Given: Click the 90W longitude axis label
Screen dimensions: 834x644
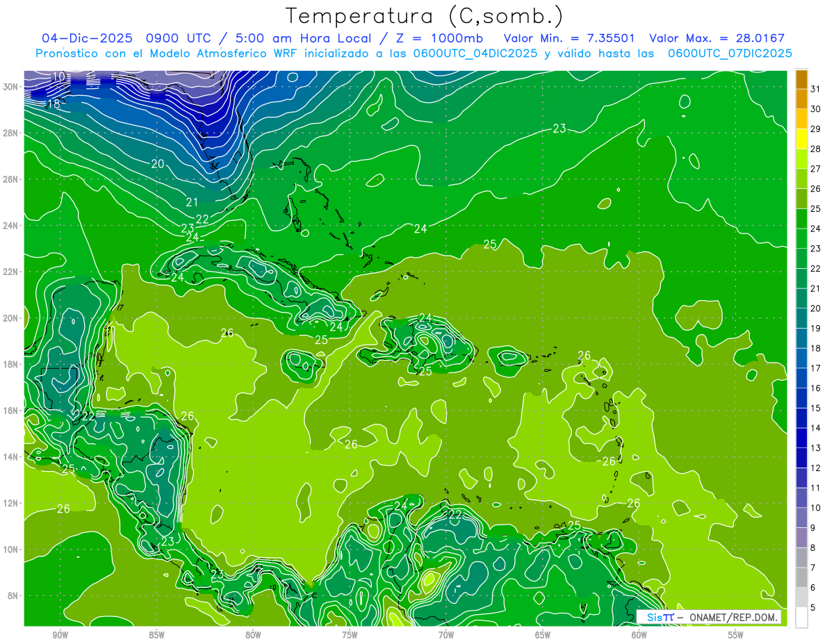Looking at the screenshot, I should pos(60,636).
